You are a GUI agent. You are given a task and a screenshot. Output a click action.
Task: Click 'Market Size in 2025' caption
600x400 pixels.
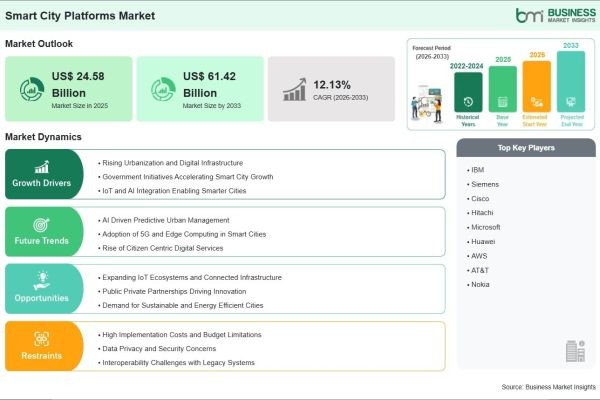pyautogui.click(x=80, y=106)
